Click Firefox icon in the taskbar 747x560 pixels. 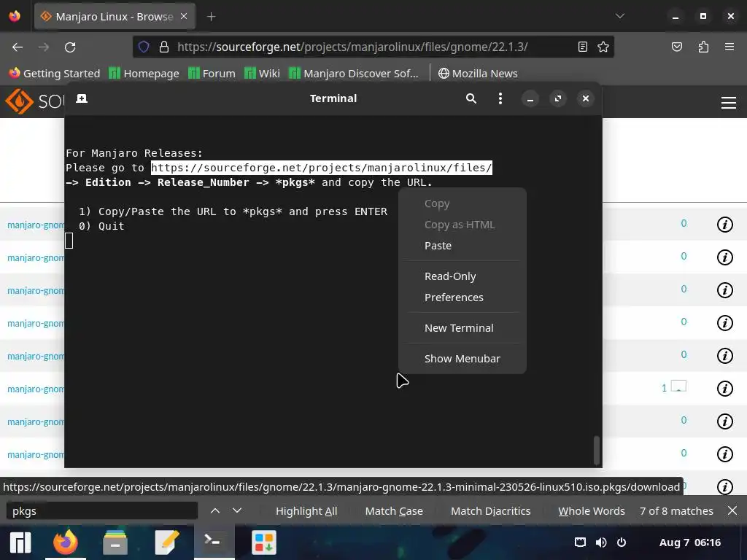point(65,542)
